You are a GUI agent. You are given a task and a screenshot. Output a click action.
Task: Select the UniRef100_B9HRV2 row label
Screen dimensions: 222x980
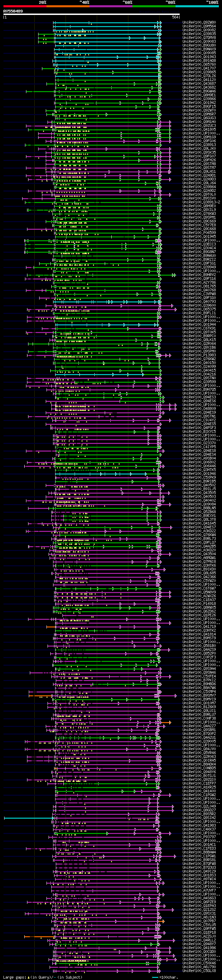point(199,275)
